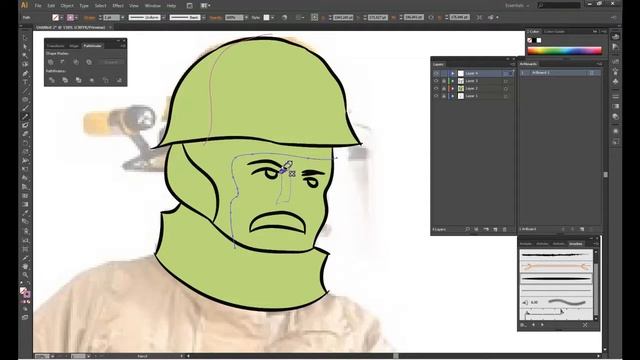Viewport: 640px width, 360px height.
Task: Toggle lock on Layer 1
Action: point(444,96)
